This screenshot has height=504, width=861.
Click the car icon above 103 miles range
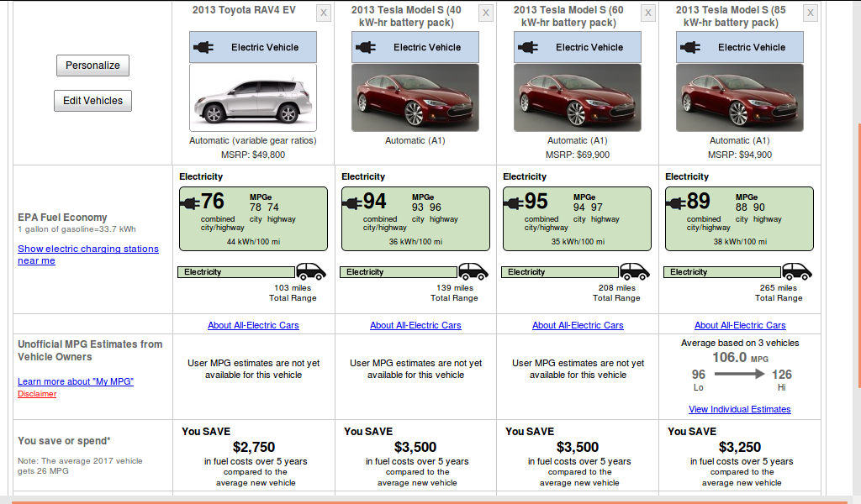point(311,271)
